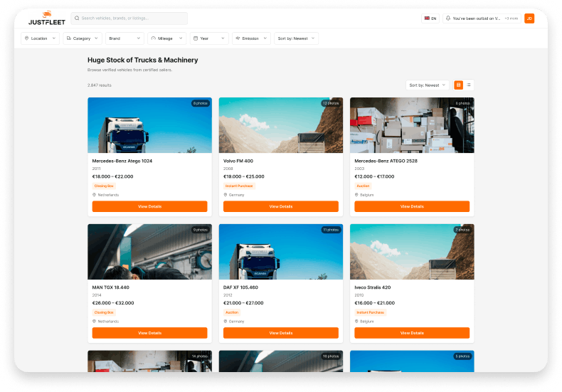The width and height of the screenshot is (562, 392).
Task: Open Volvo FM 400 thumbnail image
Action: (x=281, y=125)
